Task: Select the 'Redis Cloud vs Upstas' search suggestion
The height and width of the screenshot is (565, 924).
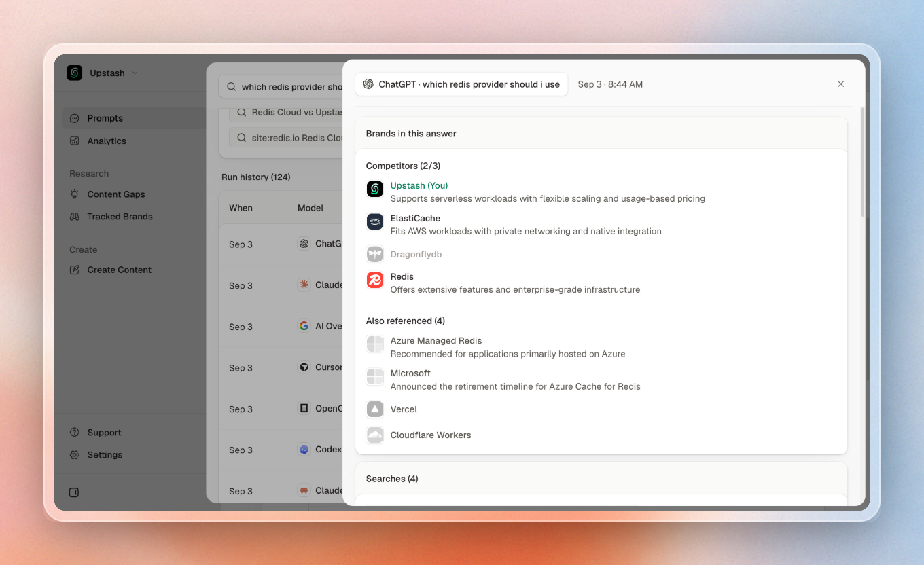Action: tap(286, 112)
